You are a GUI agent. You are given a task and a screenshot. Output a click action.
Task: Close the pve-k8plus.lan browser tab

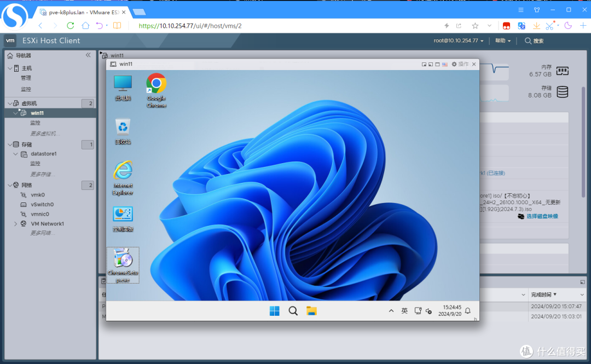[124, 12]
